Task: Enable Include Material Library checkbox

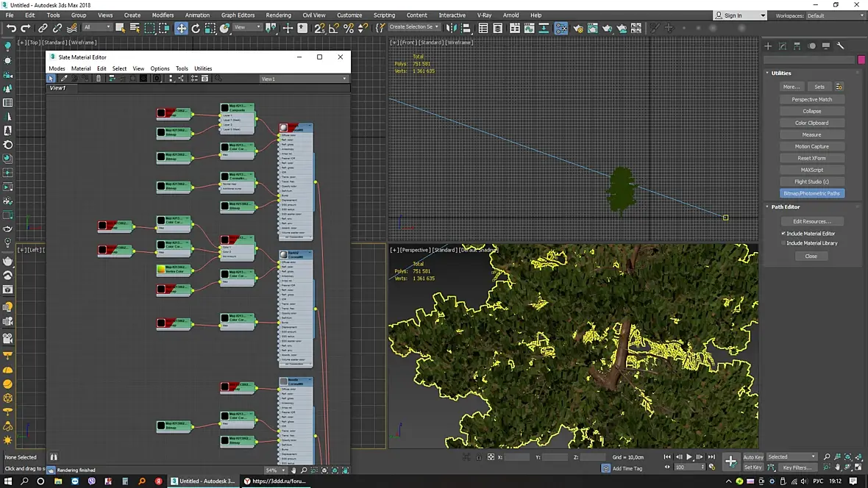Action: tap(783, 243)
